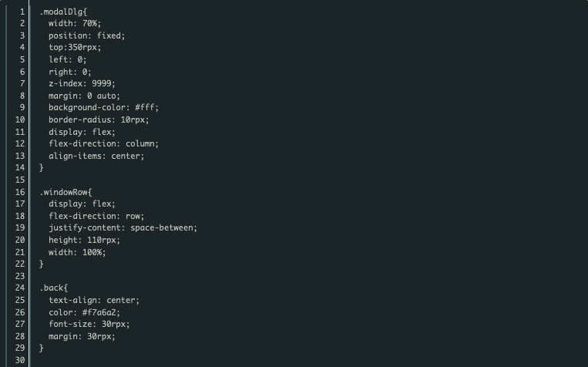Click the #f7a6a2 color value
This screenshot has height=367, width=588.
[x=99, y=312]
